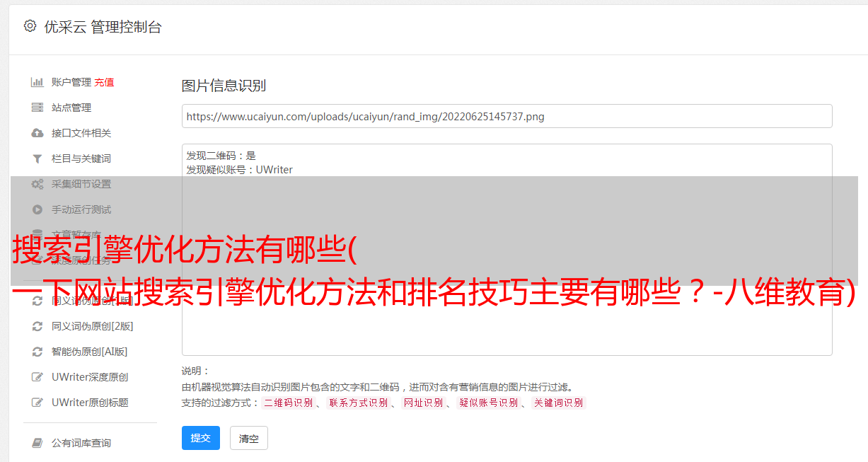The height and width of the screenshot is (462, 868).
Task: Focus the image URL input field
Action: (507, 116)
